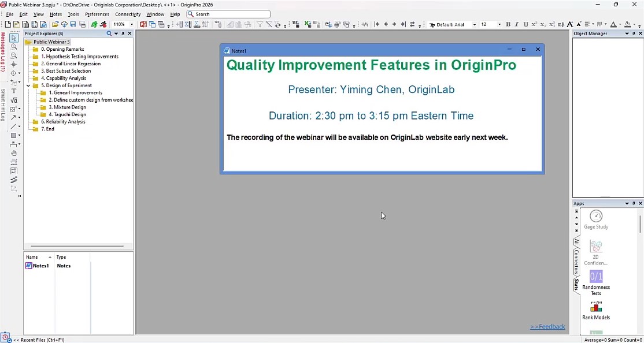Toggle auto-hide pin on Object Manager
The width and height of the screenshot is (644, 343).
634,33
